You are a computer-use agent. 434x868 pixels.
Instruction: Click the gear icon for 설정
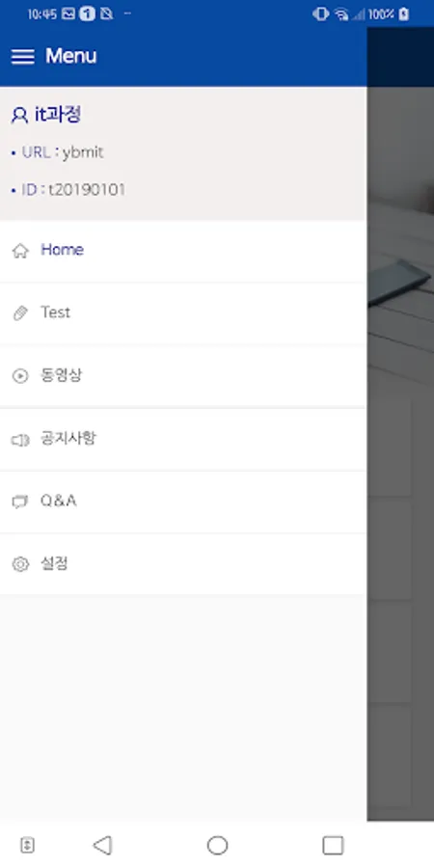click(x=20, y=564)
